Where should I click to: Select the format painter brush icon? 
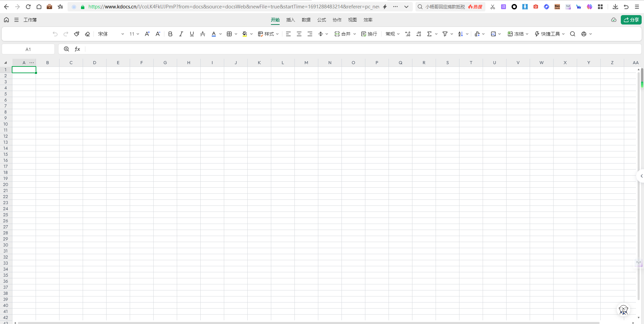tap(77, 34)
